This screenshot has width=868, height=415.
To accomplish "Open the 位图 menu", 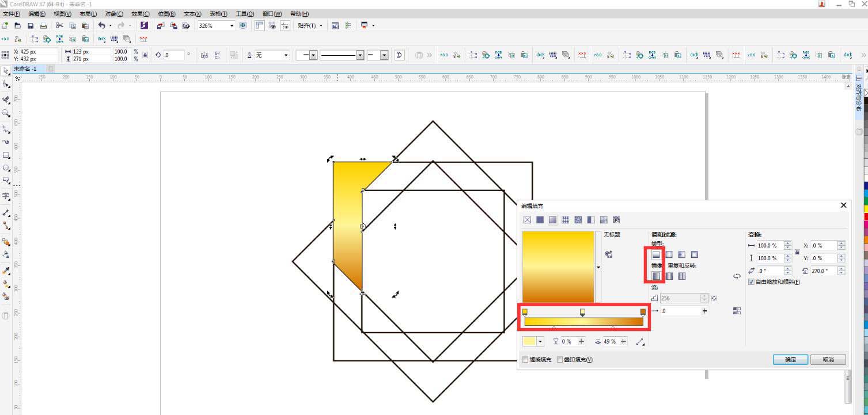I will pos(166,14).
